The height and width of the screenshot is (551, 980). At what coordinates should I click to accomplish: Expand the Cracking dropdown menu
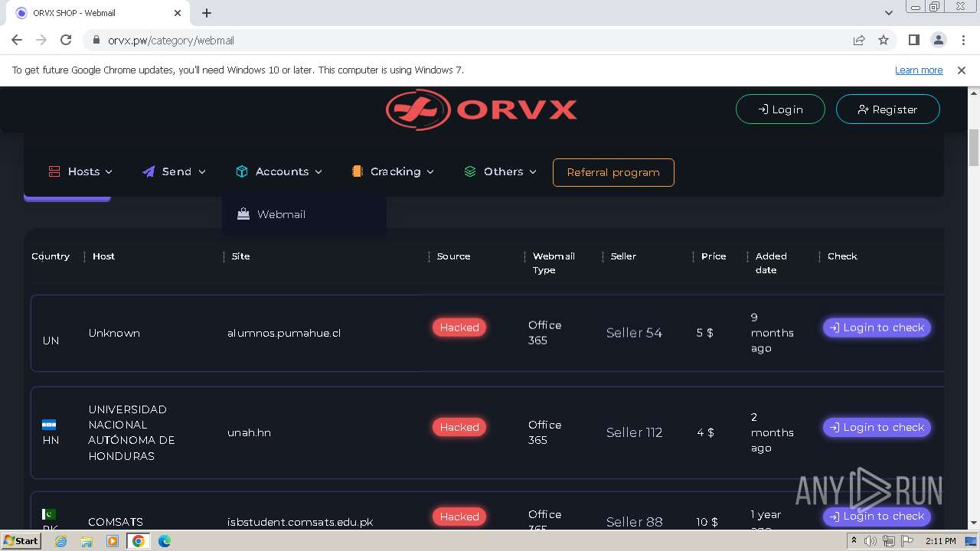pyautogui.click(x=393, y=171)
